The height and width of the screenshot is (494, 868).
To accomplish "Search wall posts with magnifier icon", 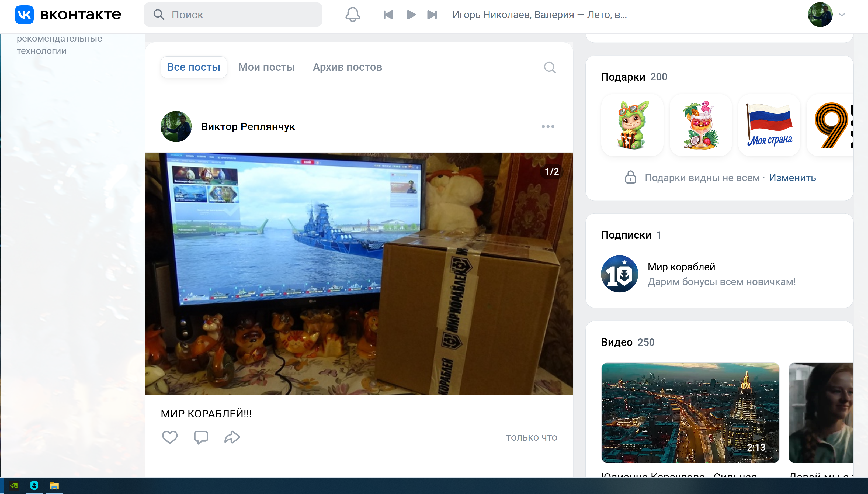I will (550, 67).
